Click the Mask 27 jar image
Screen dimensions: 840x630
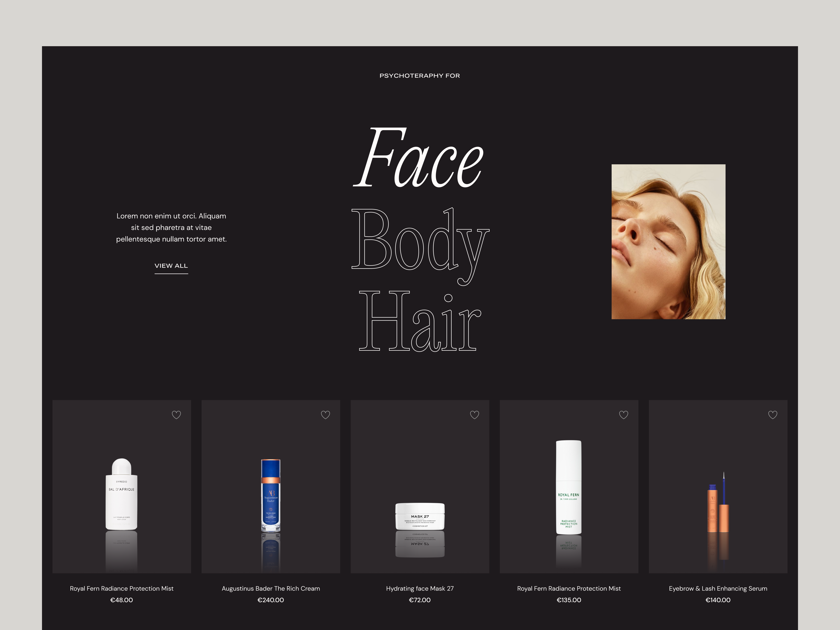(420, 516)
